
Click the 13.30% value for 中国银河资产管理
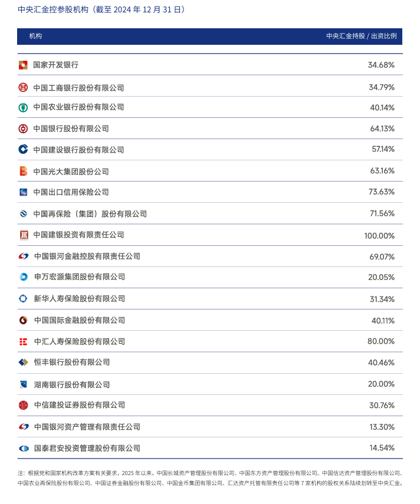[x=382, y=427]
